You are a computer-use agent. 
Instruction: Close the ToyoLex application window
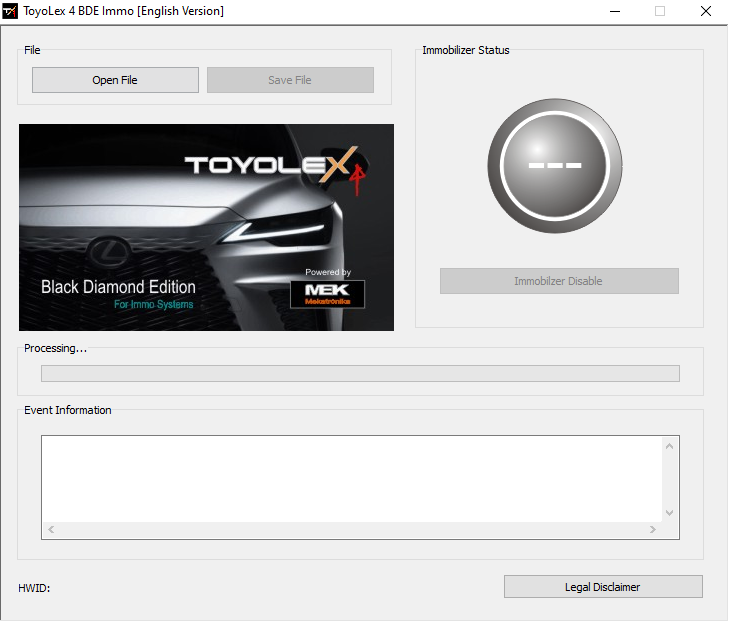(706, 11)
